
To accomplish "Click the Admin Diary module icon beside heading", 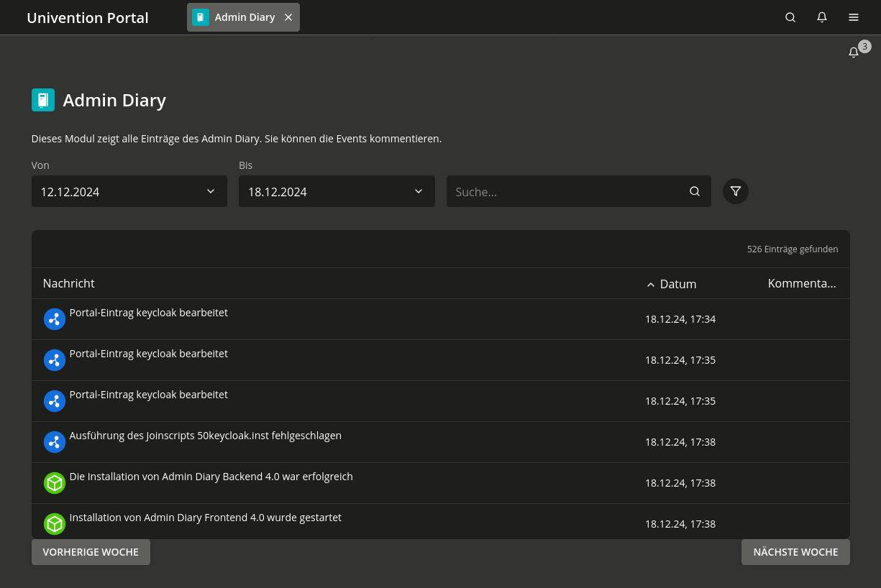I will coord(43,100).
